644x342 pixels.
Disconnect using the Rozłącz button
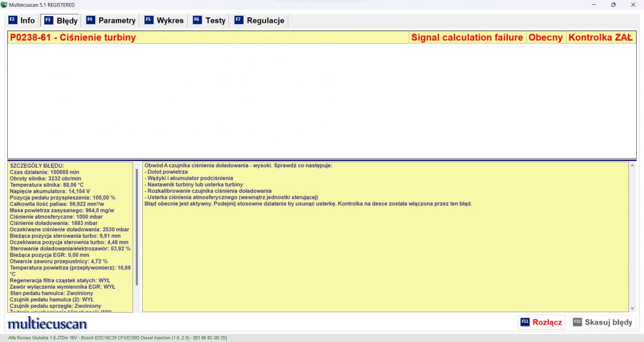[x=541, y=322]
